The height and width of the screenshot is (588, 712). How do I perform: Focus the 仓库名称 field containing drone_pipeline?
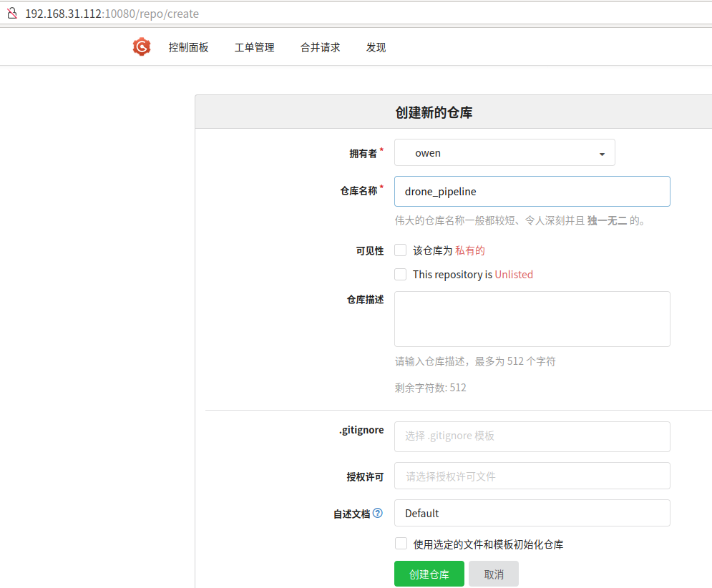pos(532,191)
